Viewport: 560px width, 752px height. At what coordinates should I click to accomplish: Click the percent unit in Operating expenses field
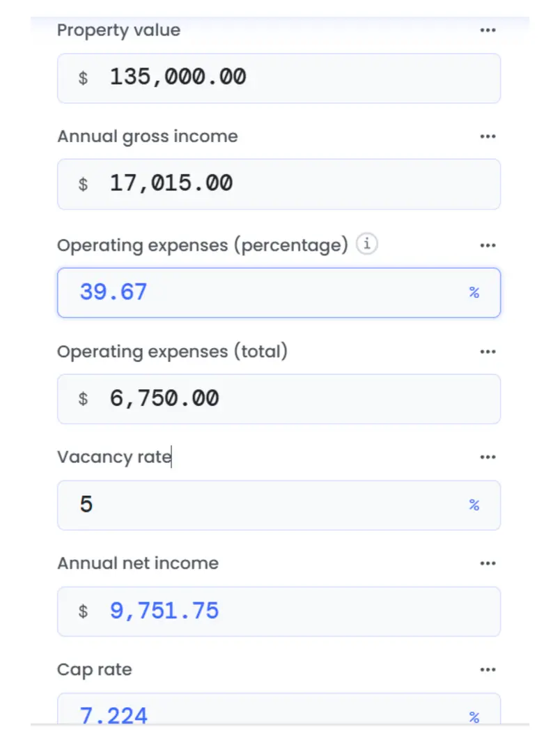[x=474, y=292]
